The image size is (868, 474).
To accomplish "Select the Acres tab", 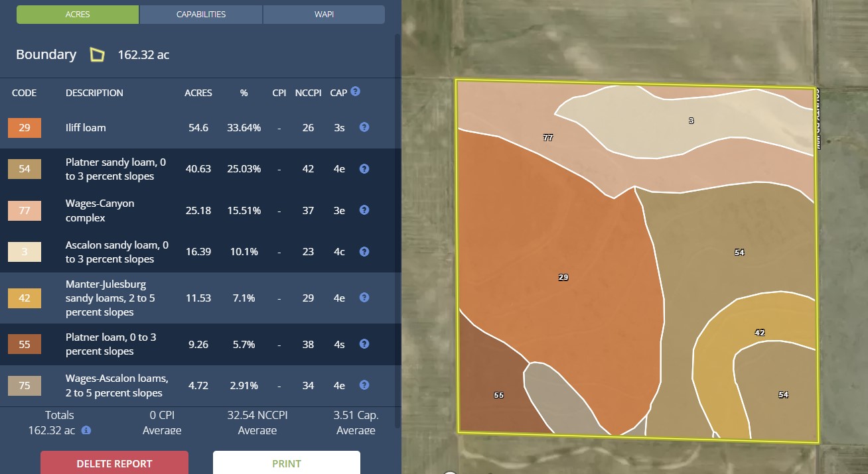I will click(x=78, y=15).
